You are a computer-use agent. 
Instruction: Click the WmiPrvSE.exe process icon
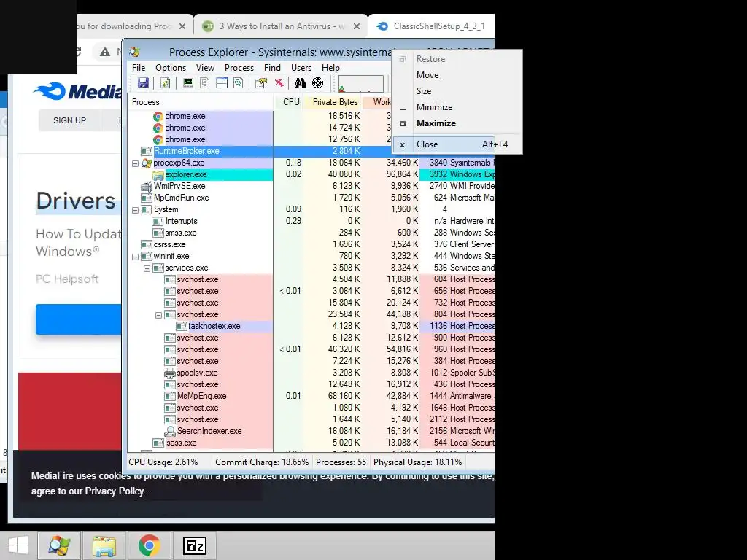[x=147, y=186]
